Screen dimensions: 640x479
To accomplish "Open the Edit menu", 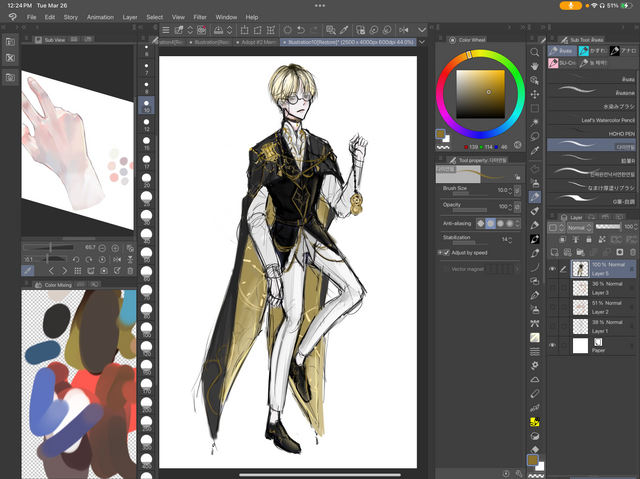I will pos(50,17).
